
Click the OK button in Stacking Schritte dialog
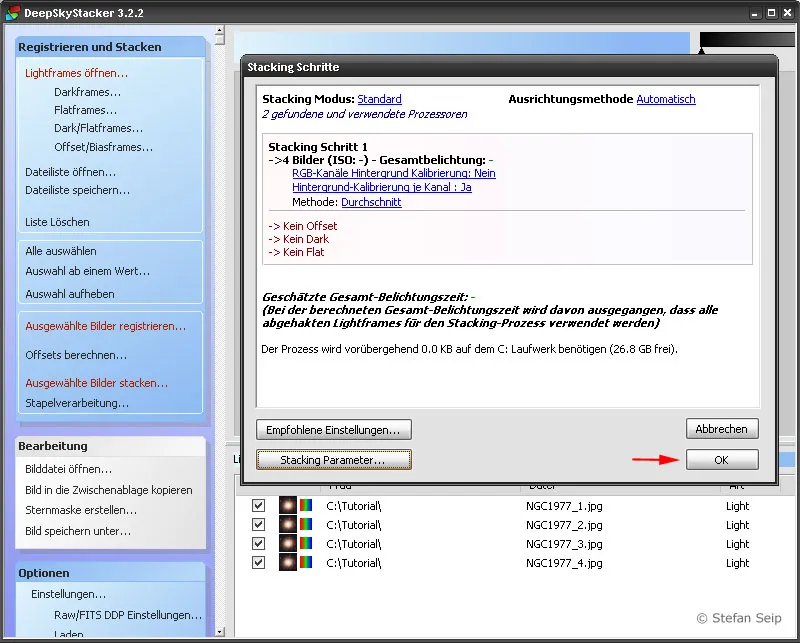[721, 459]
